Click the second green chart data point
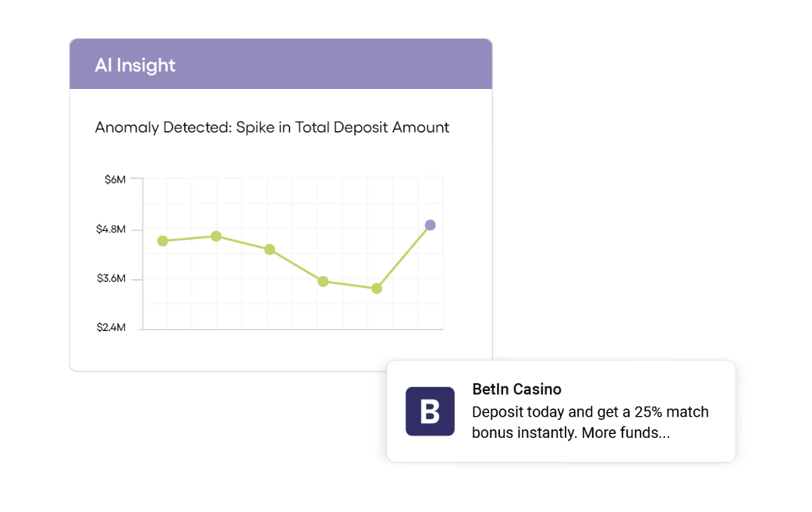The width and height of the screenshot is (812, 512). coord(216,236)
